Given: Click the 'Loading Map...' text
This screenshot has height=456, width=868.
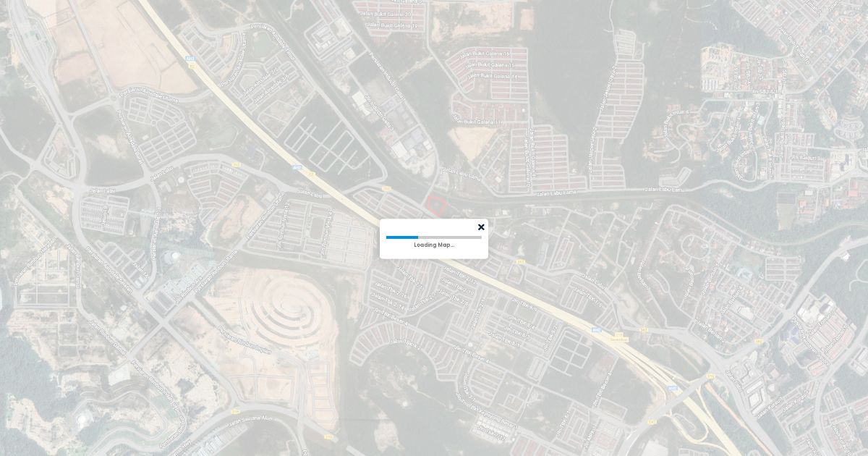Looking at the screenshot, I should [434, 245].
